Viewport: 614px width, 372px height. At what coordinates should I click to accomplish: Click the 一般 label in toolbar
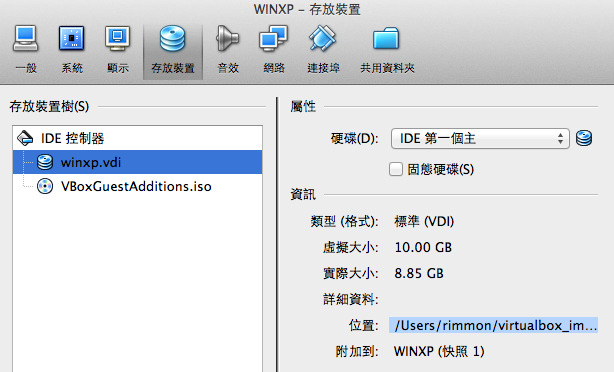click(26, 68)
